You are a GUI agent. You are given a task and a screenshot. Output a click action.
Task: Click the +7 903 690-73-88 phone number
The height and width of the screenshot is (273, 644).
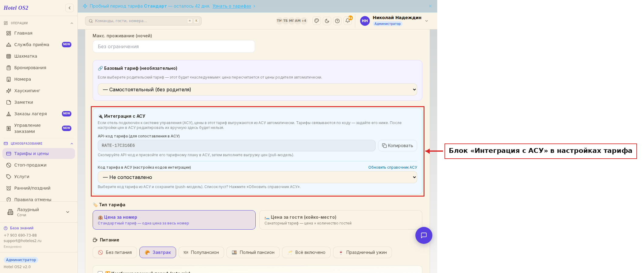click(x=20, y=235)
